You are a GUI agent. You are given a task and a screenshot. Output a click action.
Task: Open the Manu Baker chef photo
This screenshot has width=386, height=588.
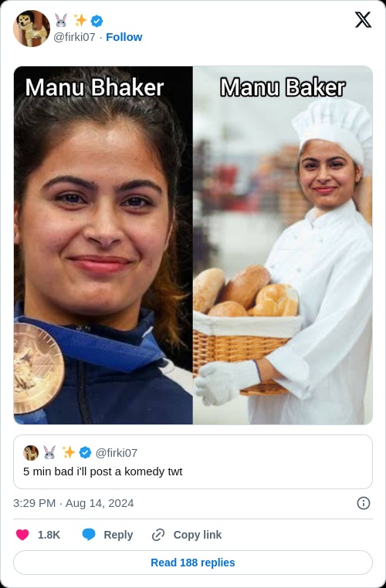(283, 245)
